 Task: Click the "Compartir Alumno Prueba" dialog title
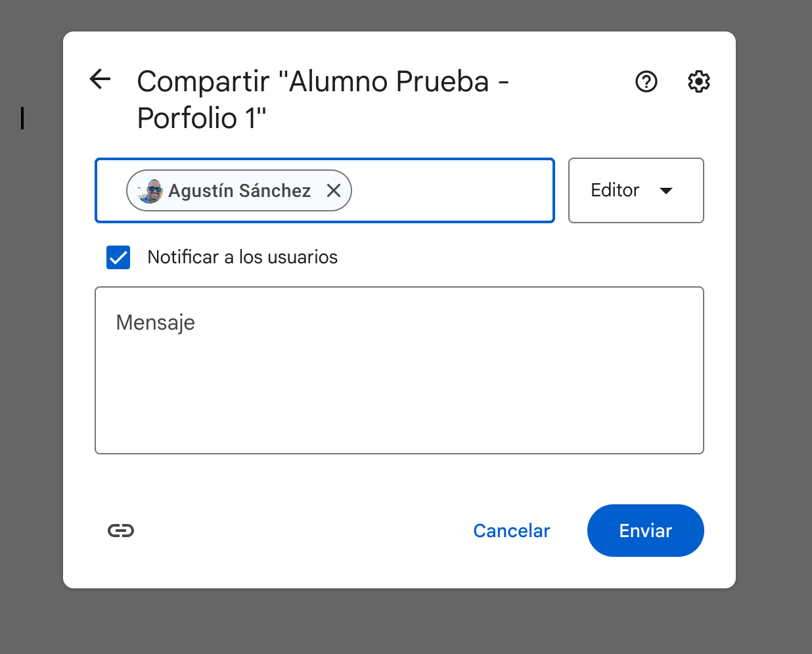(323, 82)
